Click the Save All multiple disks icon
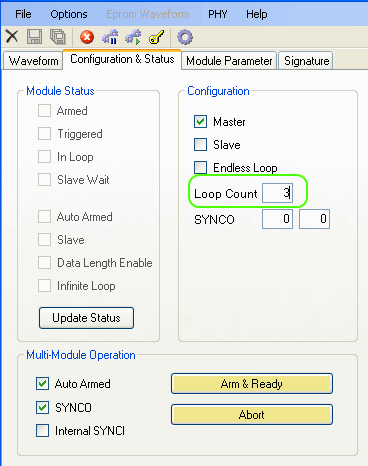The height and width of the screenshot is (466, 368). click(x=58, y=37)
